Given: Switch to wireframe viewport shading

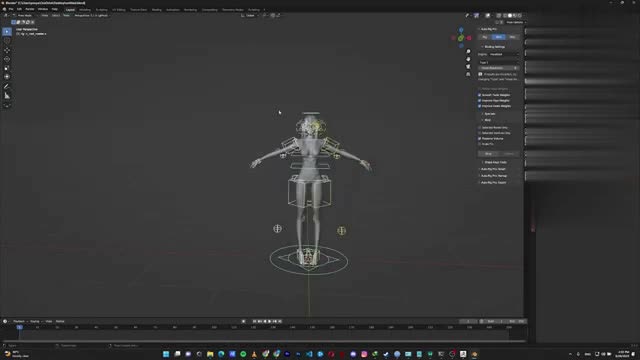Looking at the screenshot, I should pyautogui.click(x=505, y=16).
